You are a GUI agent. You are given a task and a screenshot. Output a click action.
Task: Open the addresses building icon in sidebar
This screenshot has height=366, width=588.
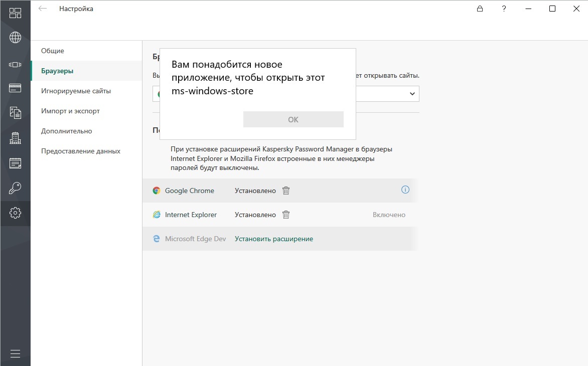click(15, 138)
